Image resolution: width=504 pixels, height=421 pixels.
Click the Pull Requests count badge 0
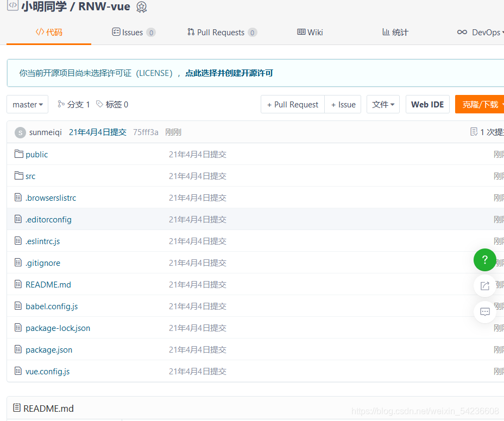coord(253,33)
